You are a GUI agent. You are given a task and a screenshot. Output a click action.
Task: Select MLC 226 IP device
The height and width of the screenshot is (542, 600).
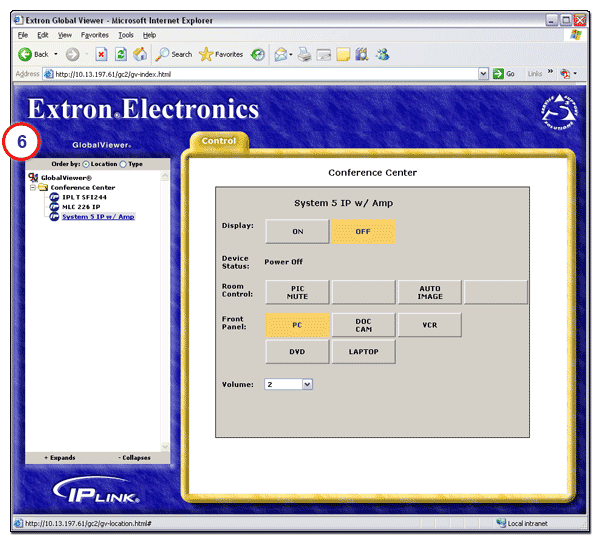[84, 207]
